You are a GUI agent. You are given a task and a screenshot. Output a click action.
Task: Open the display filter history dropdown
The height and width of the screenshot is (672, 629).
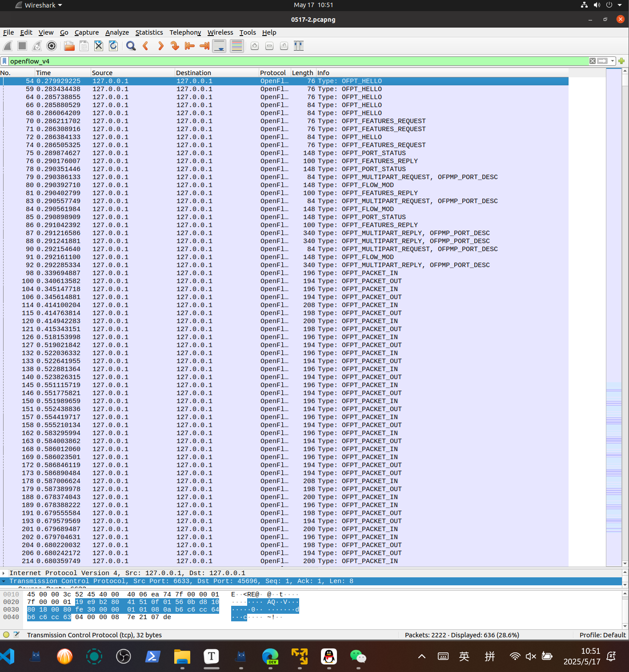613,61
